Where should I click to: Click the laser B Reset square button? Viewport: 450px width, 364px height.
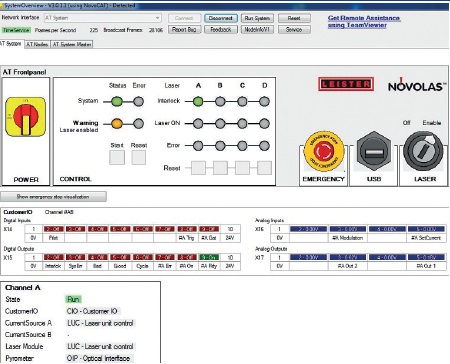pyautogui.click(x=220, y=168)
